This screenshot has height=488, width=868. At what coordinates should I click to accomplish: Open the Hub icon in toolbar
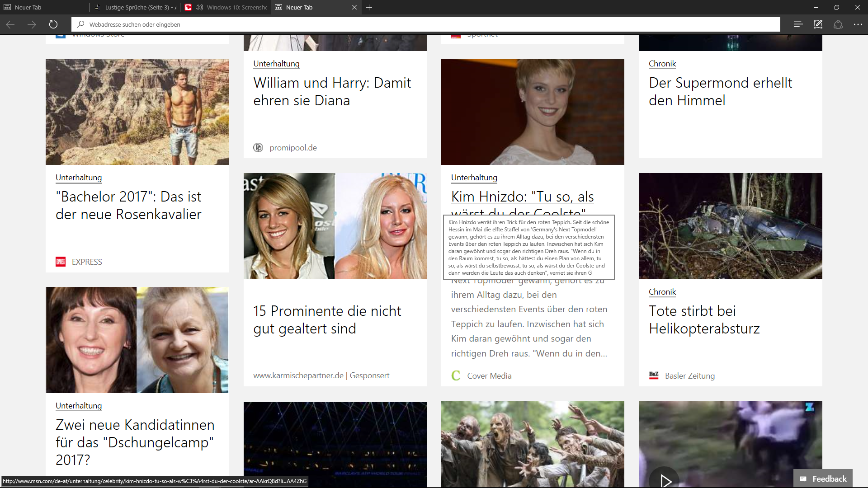pos(798,24)
